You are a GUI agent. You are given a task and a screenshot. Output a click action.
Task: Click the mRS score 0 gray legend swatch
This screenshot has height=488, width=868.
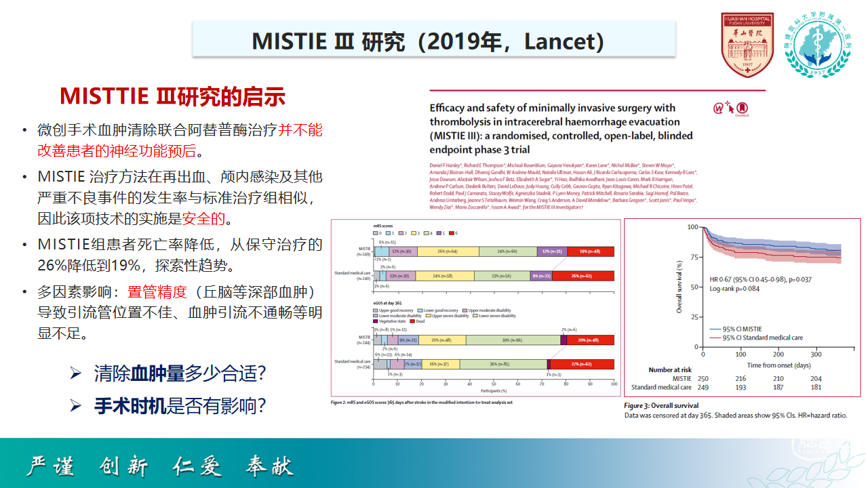coord(376,233)
